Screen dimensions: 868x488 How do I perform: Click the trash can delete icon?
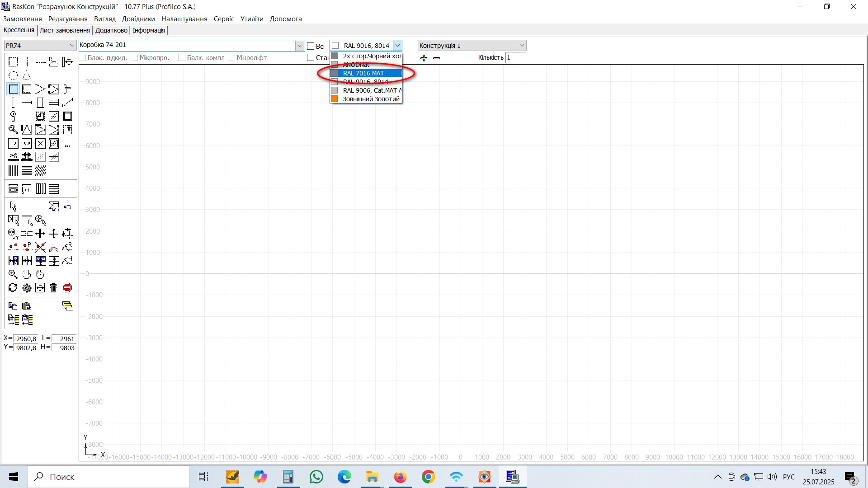54,288
